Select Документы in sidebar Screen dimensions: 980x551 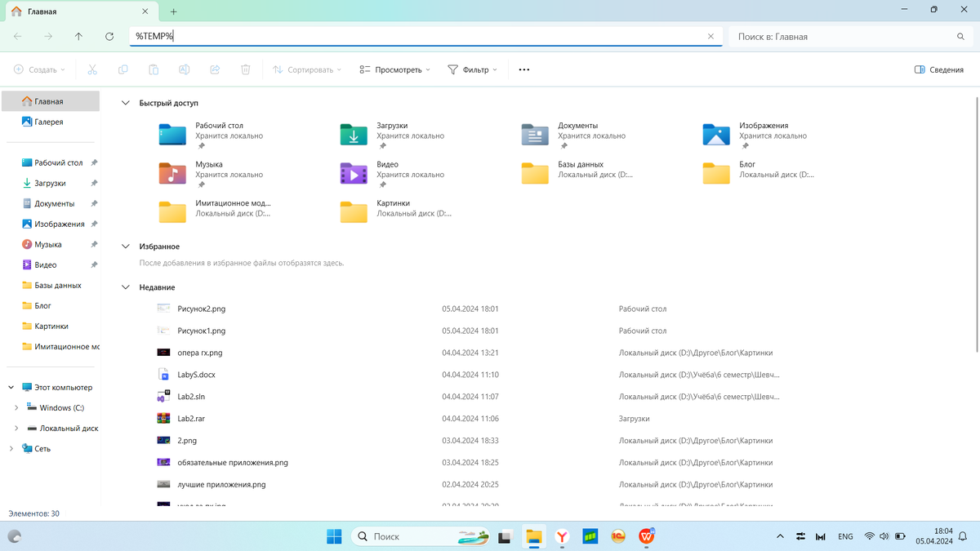point(51,204)
